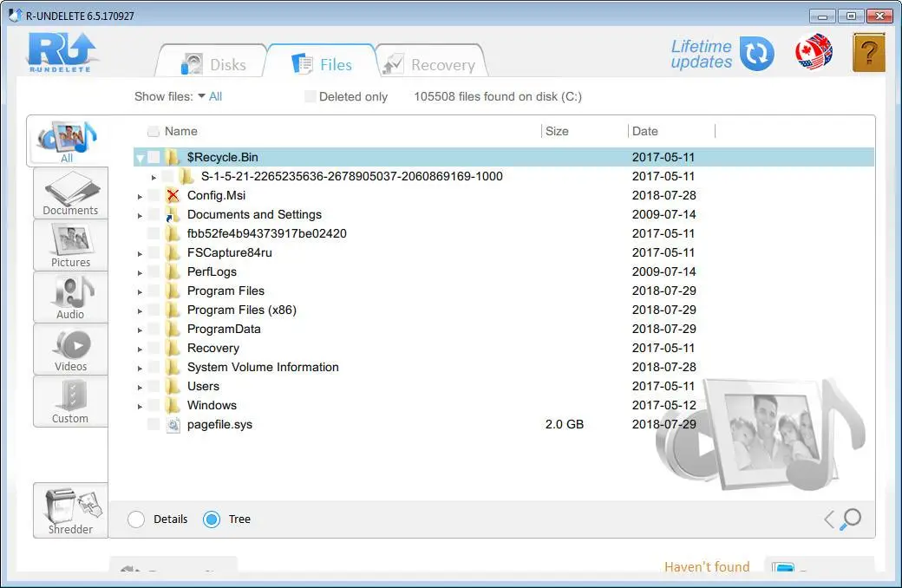Open the Show files All dropdown
Viewport: 902px width, 588px height.
(x=210, y=96)
